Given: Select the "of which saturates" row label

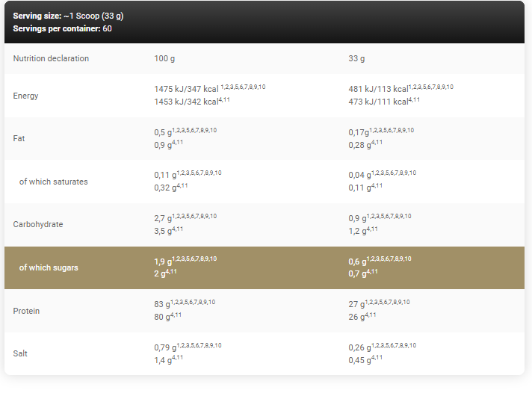Looking at the screenshot, I should coord(53,182).
